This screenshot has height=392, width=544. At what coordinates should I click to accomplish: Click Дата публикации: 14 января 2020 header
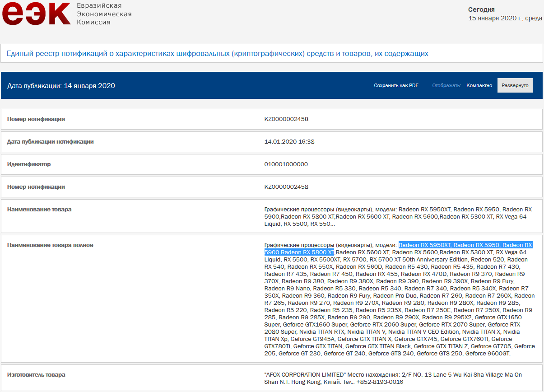[61, 85]
